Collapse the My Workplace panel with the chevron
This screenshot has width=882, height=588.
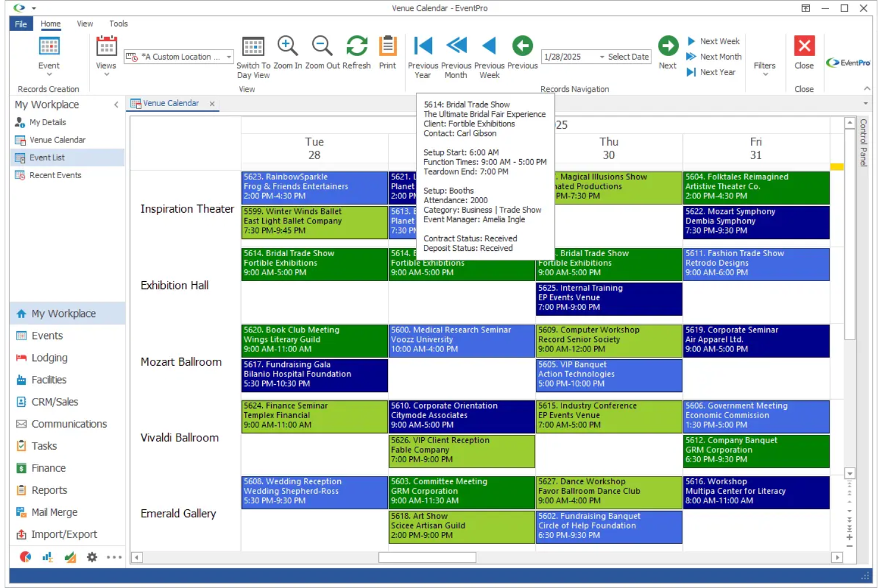tap(116, 104)
